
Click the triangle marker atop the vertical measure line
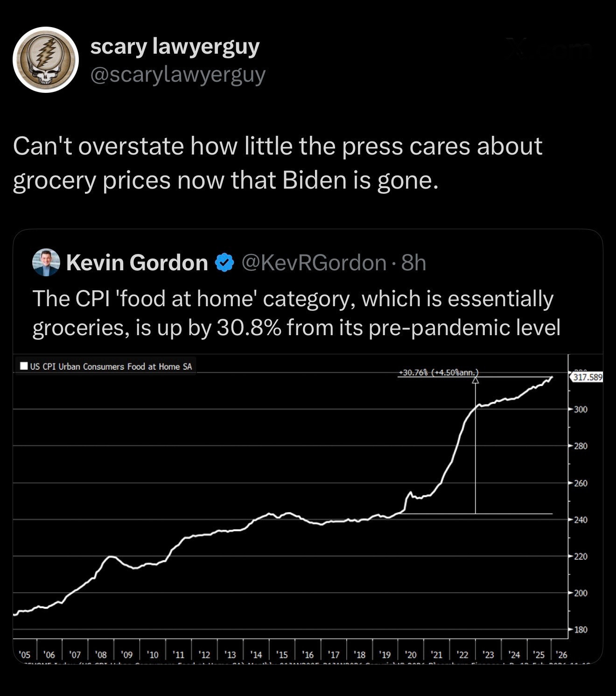point(475,380)
